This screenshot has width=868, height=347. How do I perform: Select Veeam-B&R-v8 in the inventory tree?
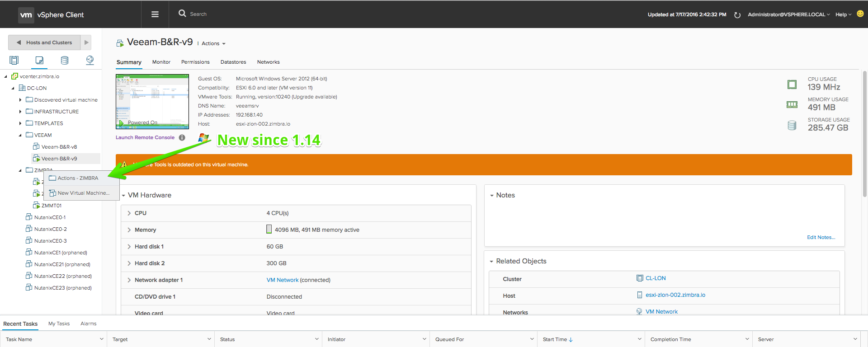tap(59, 147)
